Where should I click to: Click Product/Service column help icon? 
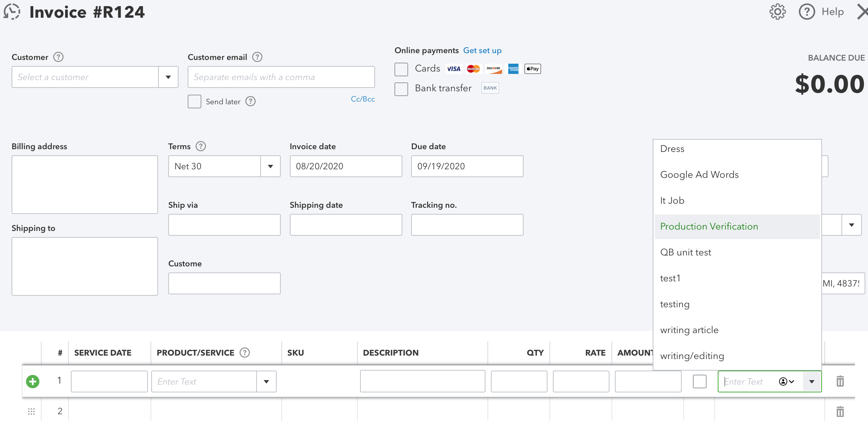click(245, 353)
